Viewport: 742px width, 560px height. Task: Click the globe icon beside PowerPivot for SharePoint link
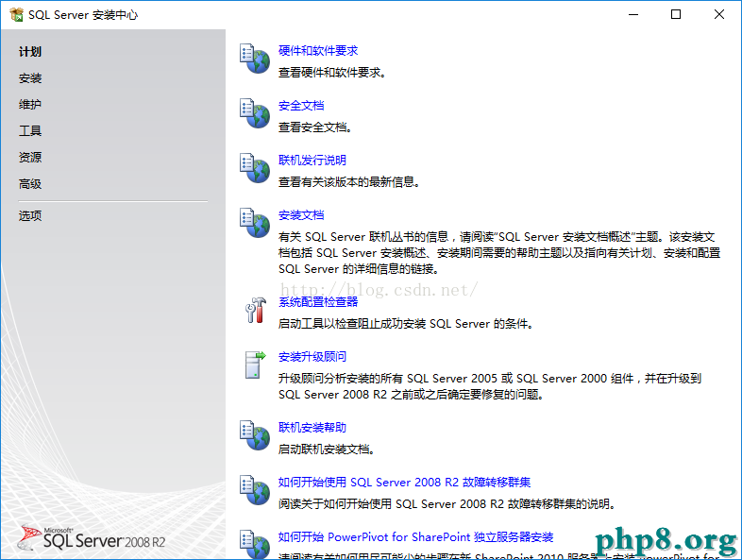click(x=255, y=544)
